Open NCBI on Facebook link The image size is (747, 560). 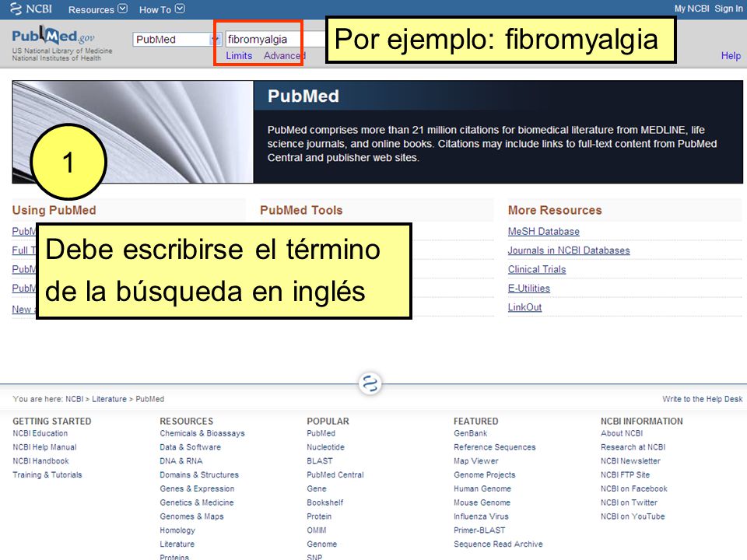click(633, 488)
